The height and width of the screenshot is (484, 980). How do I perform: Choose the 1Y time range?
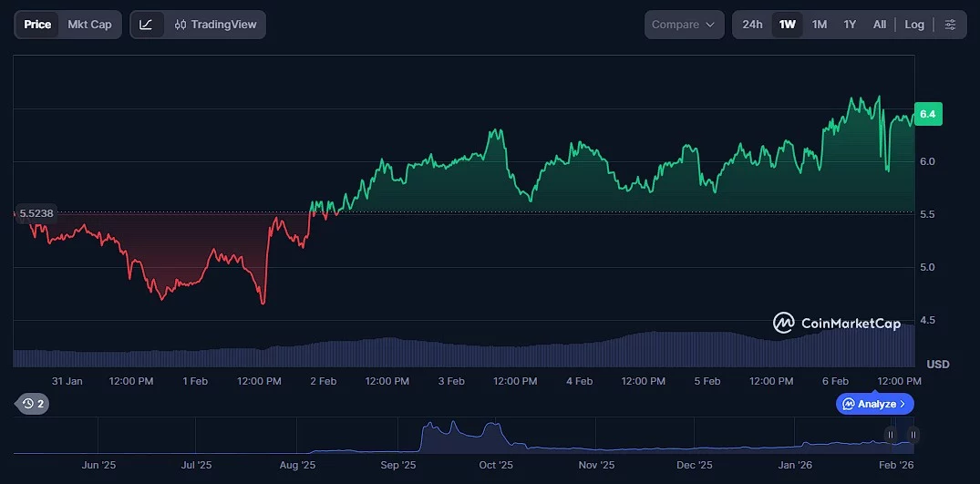pyautogui.click(x=850, y=25)
